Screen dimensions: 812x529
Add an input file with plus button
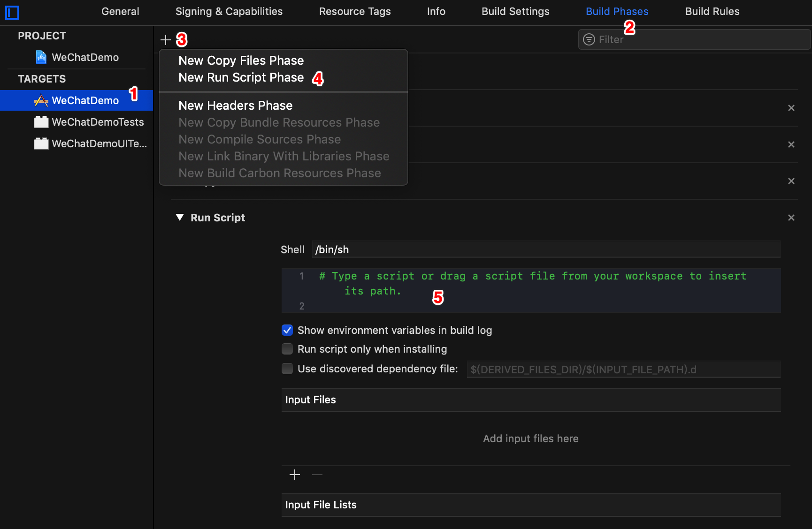coord(295,475)
